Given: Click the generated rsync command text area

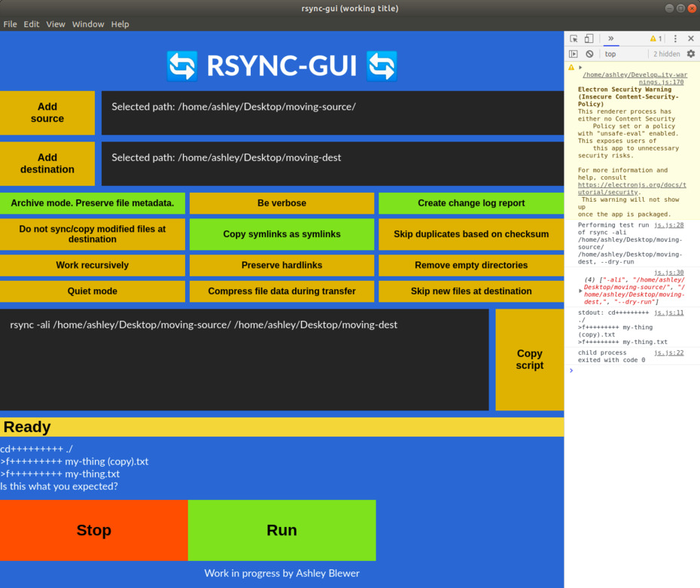Looking at the screenshot, I should click(x=244, y=359).
